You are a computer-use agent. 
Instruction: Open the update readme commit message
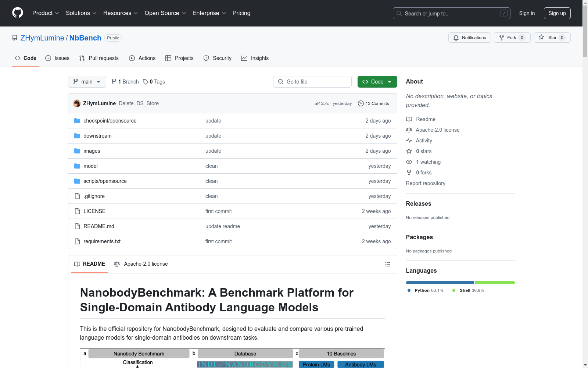pyautogui.click(x=223, y=226)
